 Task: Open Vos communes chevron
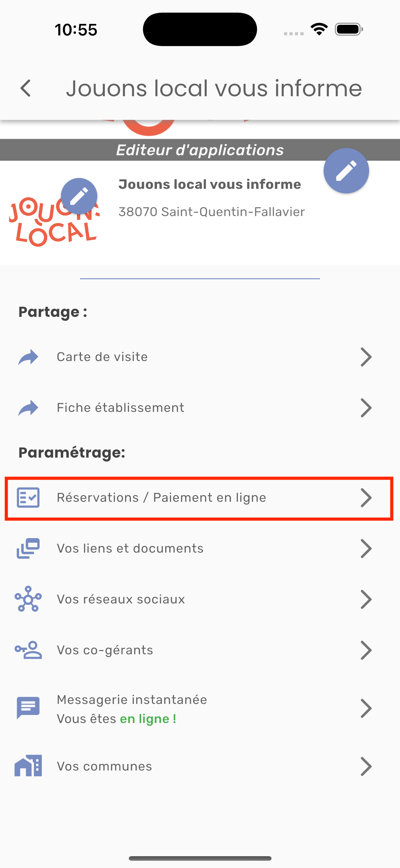[366, 766]
